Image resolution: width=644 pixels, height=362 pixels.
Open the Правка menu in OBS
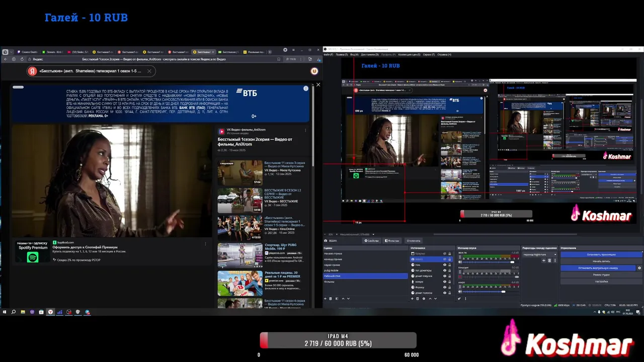point(342,55)
